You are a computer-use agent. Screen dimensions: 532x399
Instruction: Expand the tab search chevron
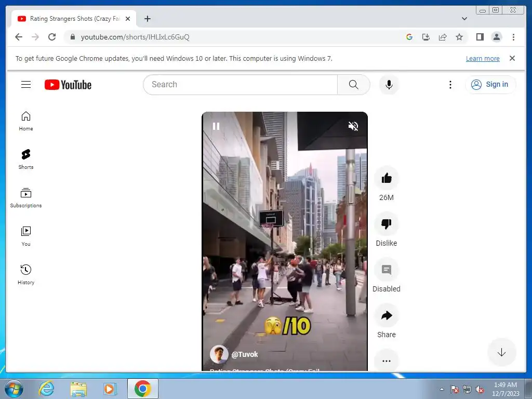click(x=464, y=19)
